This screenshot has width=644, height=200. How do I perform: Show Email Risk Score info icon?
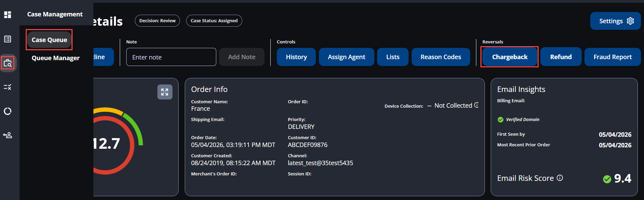tap(560, 178)
